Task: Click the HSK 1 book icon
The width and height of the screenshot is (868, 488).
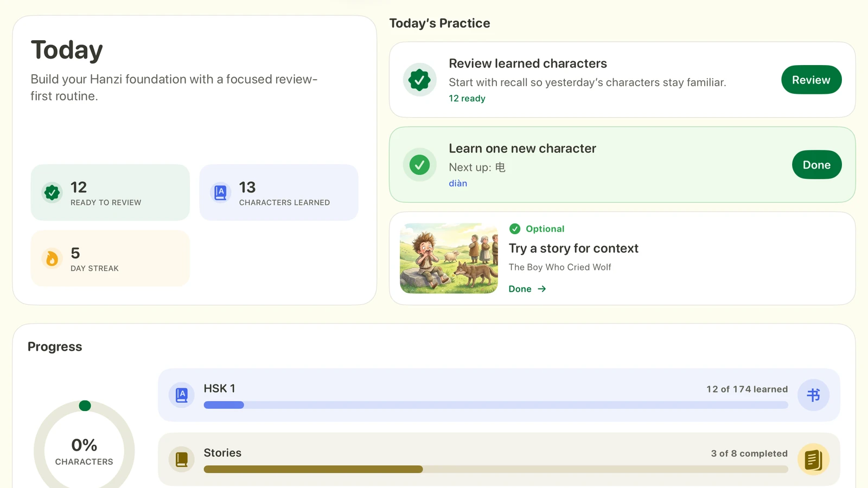Action: coord(182,395)
